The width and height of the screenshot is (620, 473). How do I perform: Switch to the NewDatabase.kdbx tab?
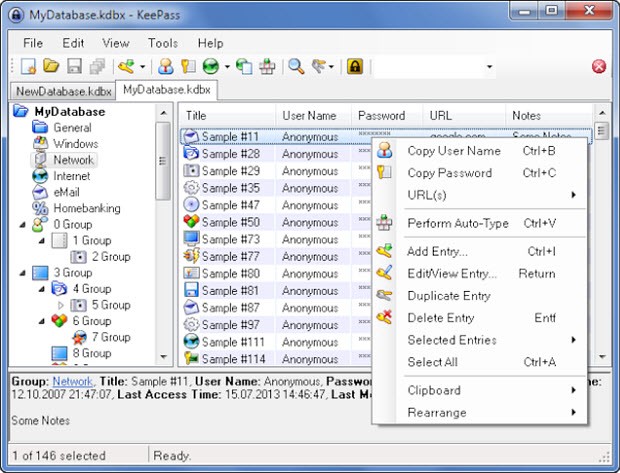click(63, 91)
